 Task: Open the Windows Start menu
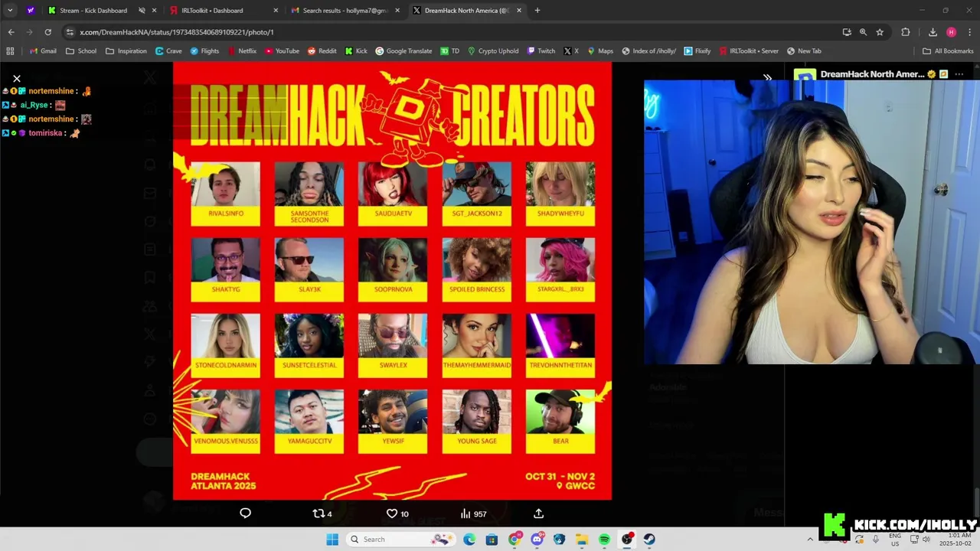tap(332, 540)
